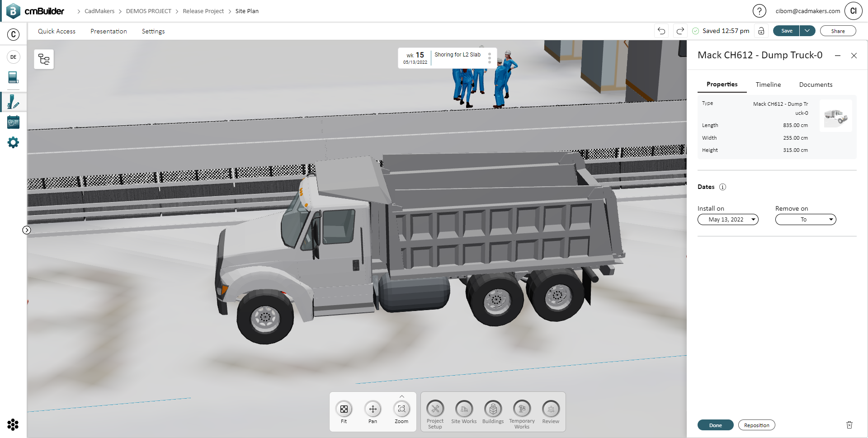Open the CI user avatar menu
Screen dimensions: 868x438
click(854, 11)
